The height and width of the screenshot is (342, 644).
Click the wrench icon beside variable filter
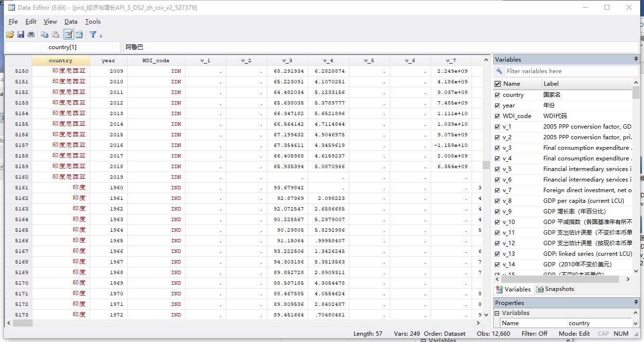[x=499, y=71]
